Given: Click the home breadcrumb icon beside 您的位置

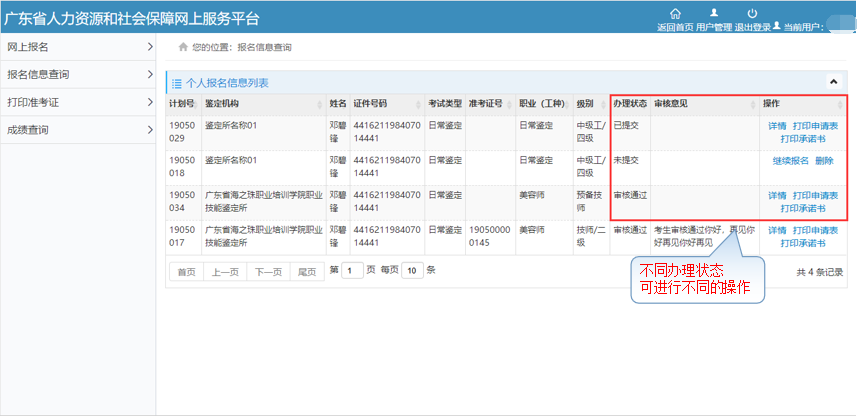Looking at the screenshot, I should point(183,48).
